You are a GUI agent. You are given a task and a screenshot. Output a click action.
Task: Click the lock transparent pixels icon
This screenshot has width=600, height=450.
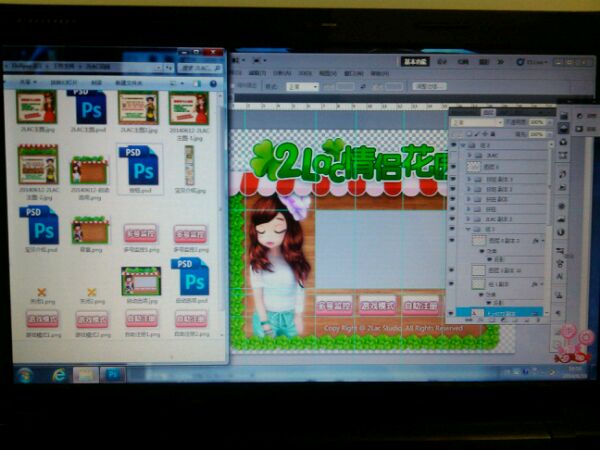point(470,134)
